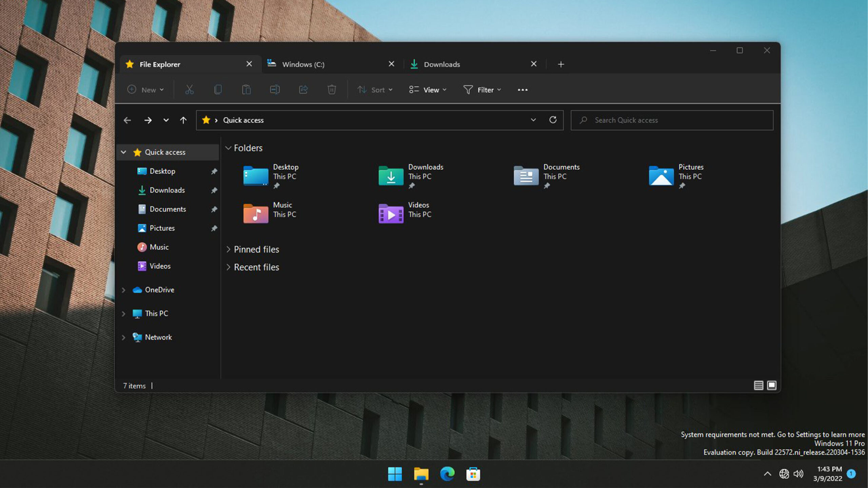Image resolution: width=868 pixels, height=488 pixels.
Task: Click the Share icon in toolbar
Action: [303, 90]
